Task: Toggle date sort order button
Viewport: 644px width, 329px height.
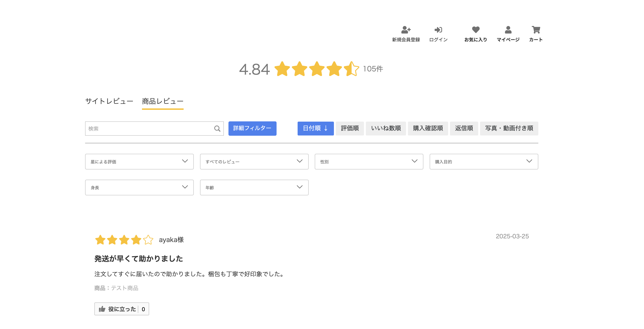Action: pyautogui.click(x=315, y=128)
